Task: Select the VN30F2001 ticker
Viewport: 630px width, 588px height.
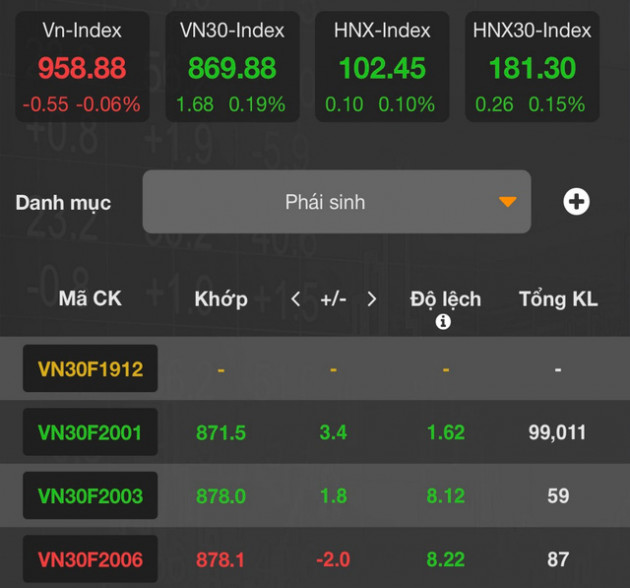Action: point(90,432)
